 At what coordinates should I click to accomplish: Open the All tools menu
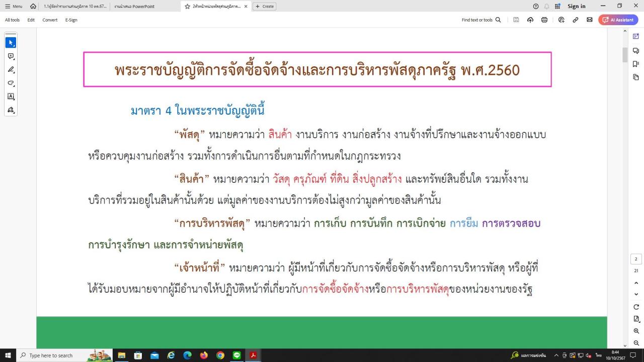tap(11, 20)
